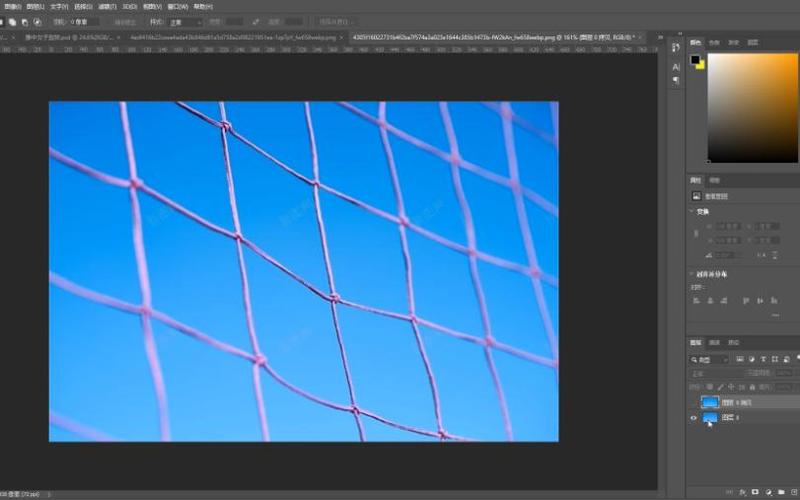Open the layer blending mode dropdown

pyautogui.click(x=716, y=373)
